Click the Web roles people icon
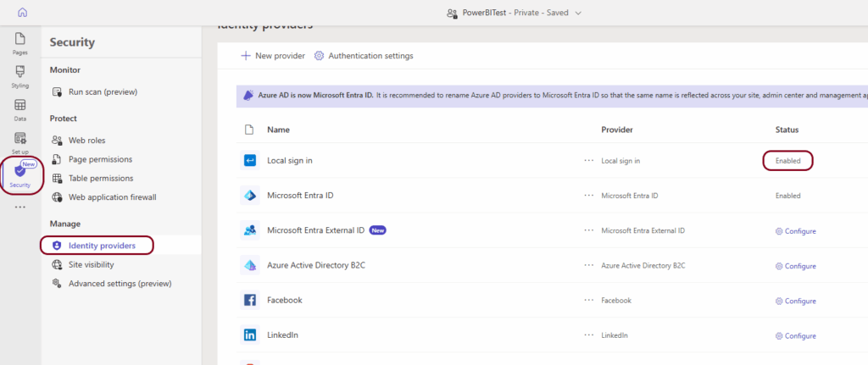This screenshot has width=868, height=365. coord(57,141)
